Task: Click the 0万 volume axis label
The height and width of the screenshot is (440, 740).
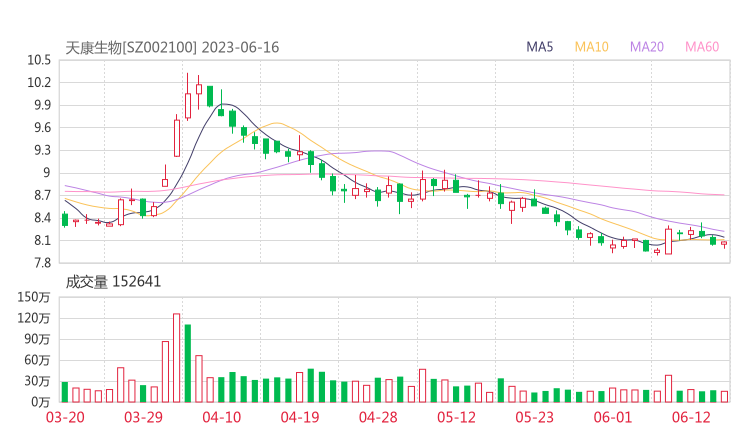Action: tap(40, 402)
